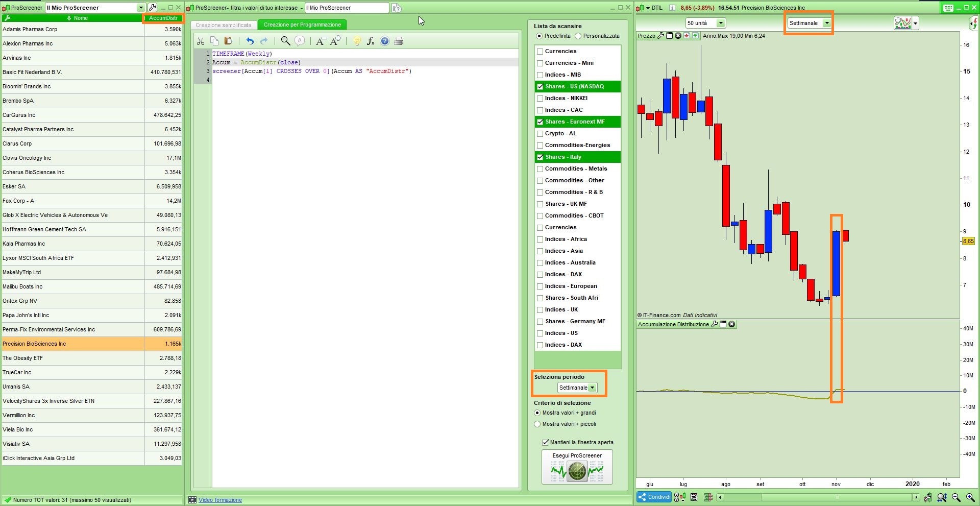
Task: Paste from clipboard in the code editor
Action: (x=228, y=41)
